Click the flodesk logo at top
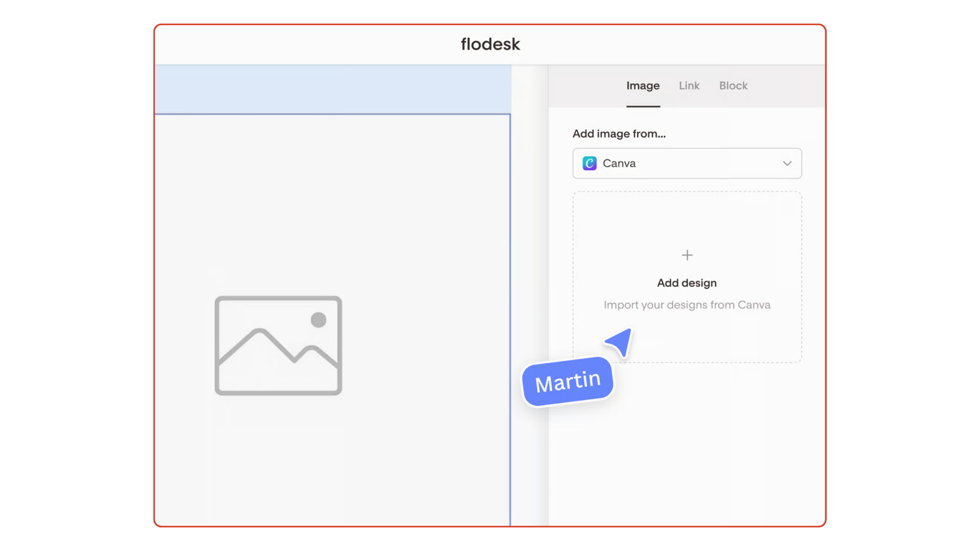Image resolution: width=980 pixels, height=551 pixels. (x=490, y=44)
